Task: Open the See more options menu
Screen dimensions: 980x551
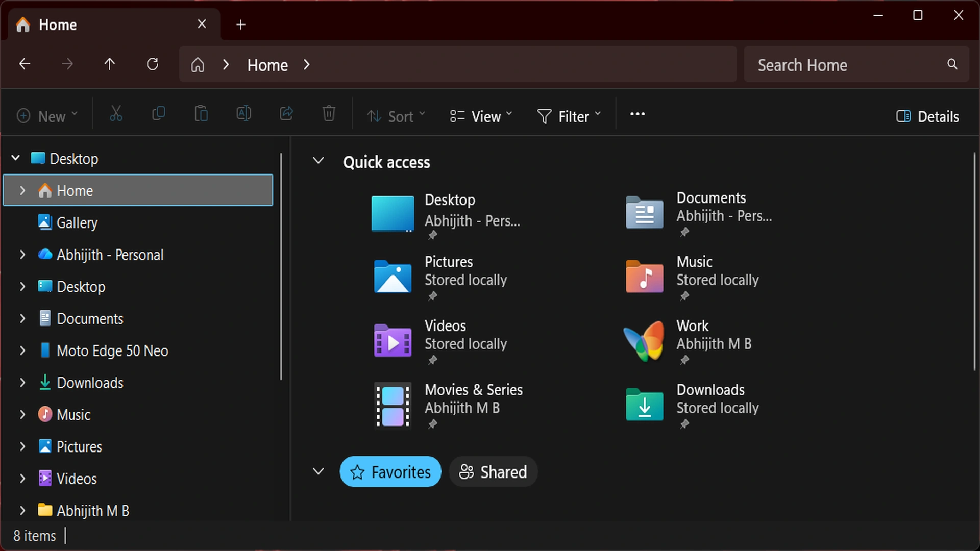Action: tap(636, 115)
